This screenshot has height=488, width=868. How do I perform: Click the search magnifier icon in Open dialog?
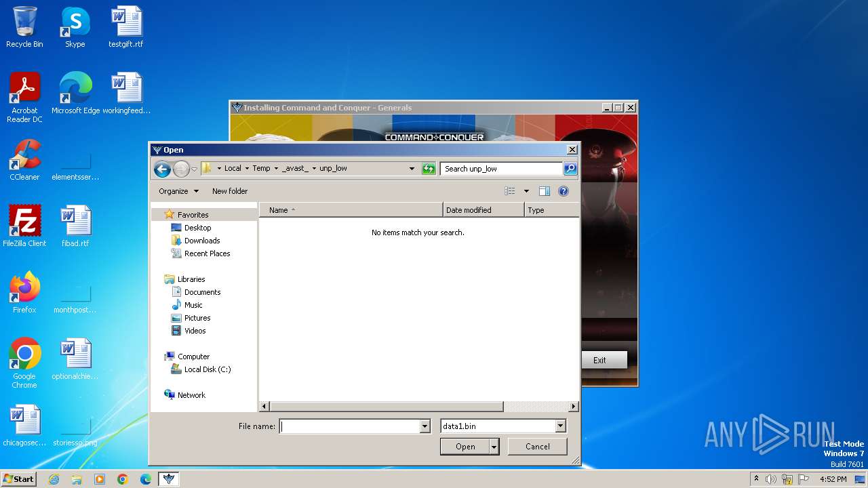pyautogui.click(x=570, y=169)
